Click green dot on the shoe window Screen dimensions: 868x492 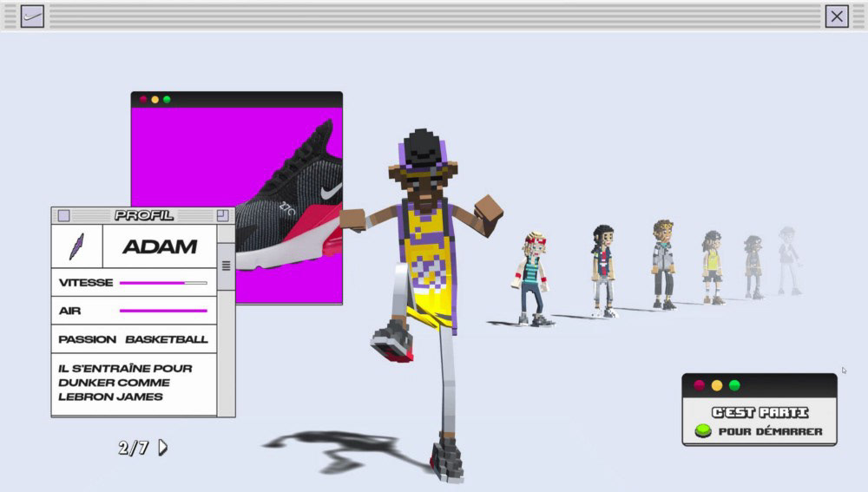point(167,100)
